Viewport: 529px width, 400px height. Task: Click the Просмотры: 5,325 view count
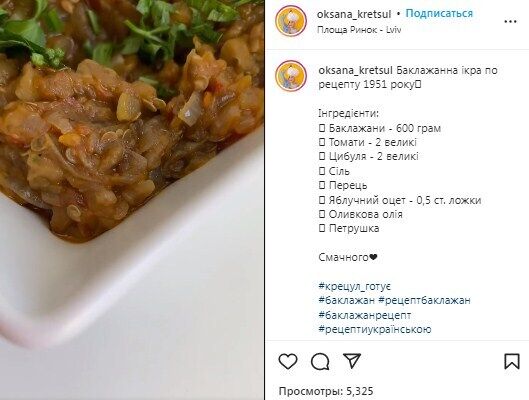326,391
